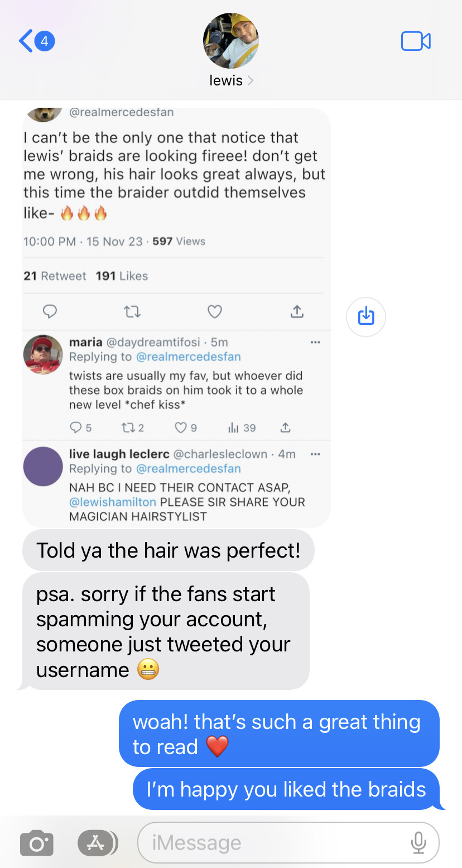The height and width of the screenshot is (868, 462).
Task: Like maria's reply with heart
Action: click(x=181, y=428)
